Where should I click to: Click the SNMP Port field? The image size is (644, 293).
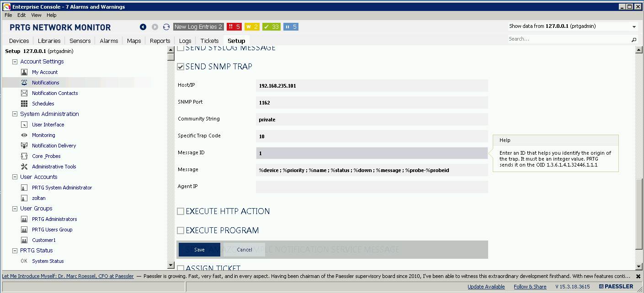point(372,102)
